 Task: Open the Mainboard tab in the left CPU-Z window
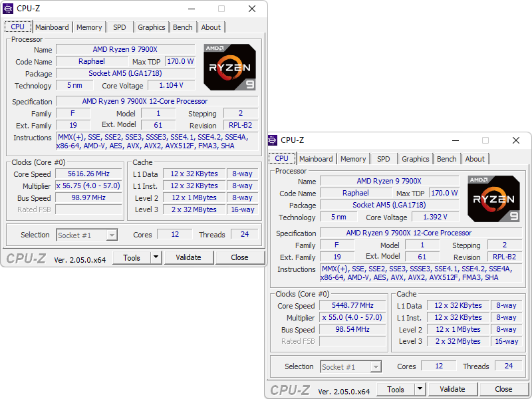click(x=52, y=27)
